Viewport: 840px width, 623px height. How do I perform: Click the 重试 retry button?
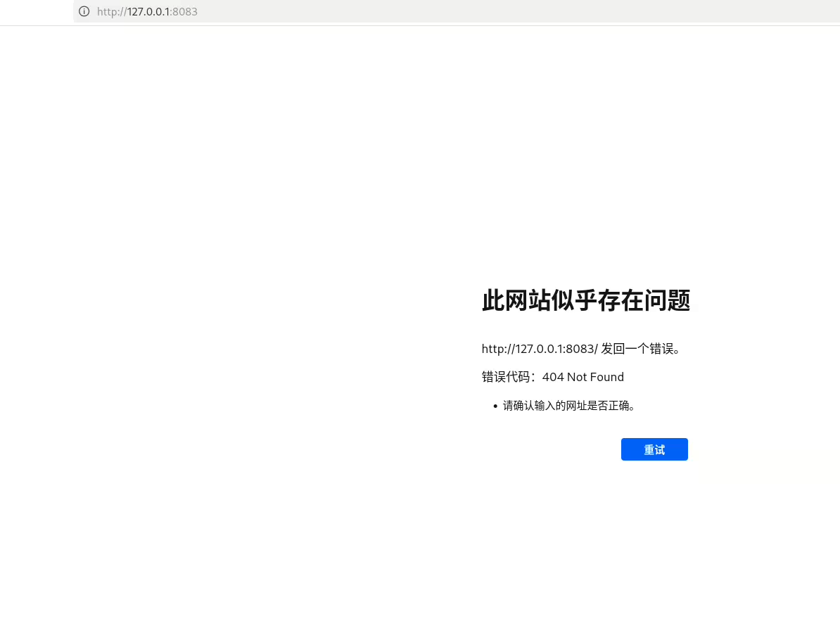[x=654, y=449]
